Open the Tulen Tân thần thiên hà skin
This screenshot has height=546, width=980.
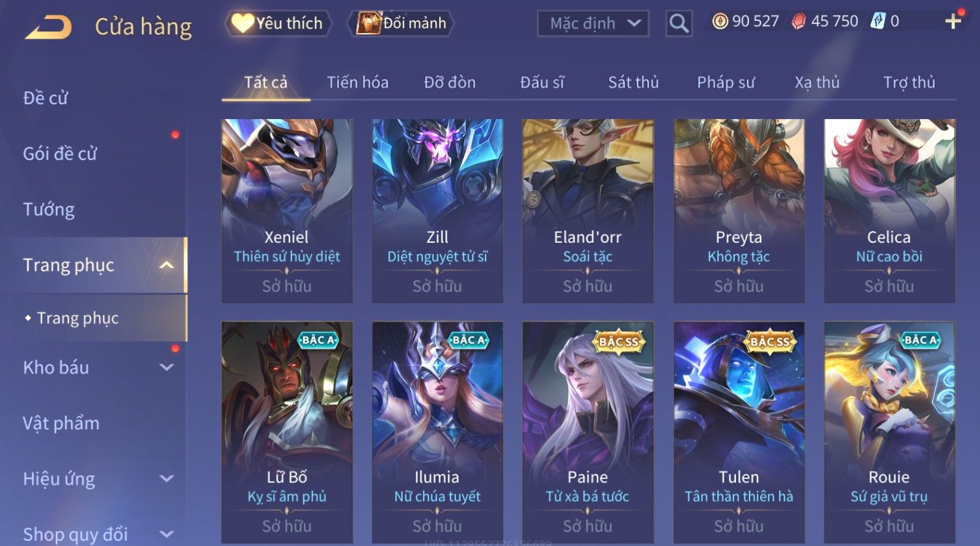[739, 433]
